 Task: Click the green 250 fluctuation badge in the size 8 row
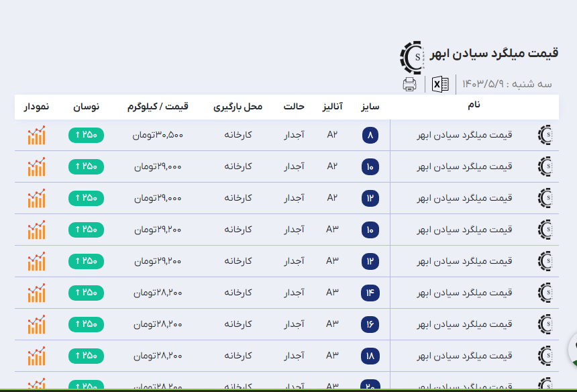(x=86, y=135)
